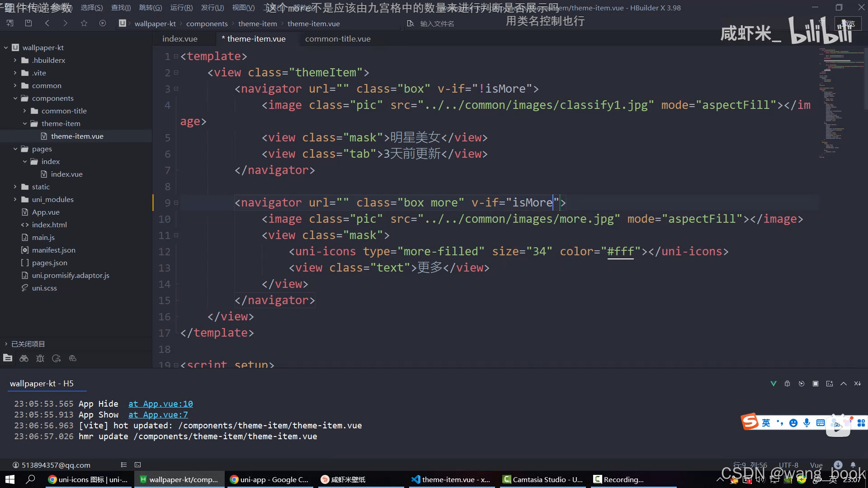Click the clear console X-arrow icon

coord(858,384)
